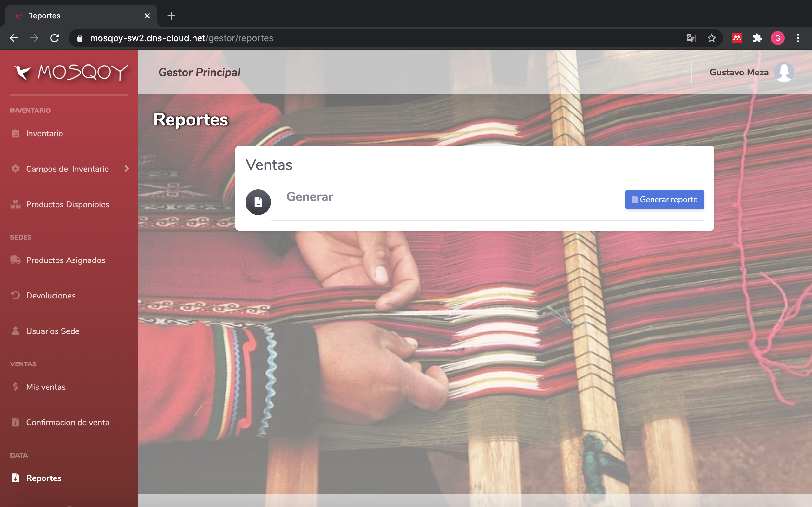Click Gustavo Meza's profile avatar
This screenshot has height=507, width=812.
coord(783,72)
